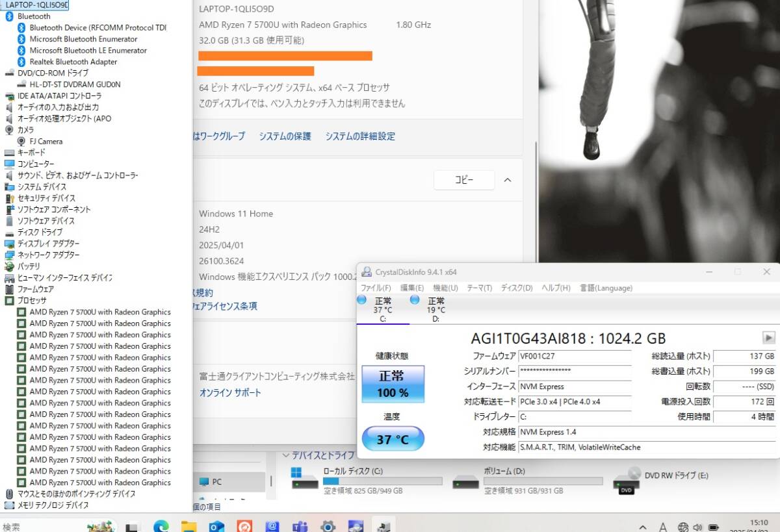Open File Explorer from the taskbar
Screen dimensions: 780x532
coord(189,526)
